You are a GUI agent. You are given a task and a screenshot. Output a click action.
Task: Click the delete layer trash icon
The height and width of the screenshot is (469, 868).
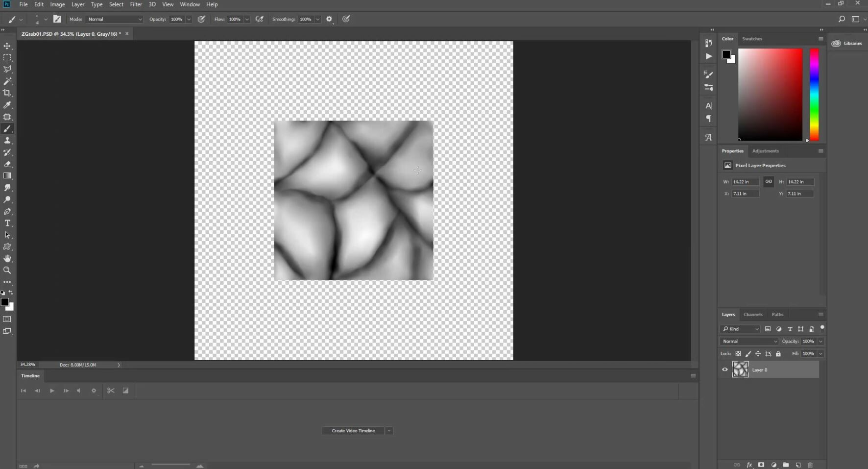[810, 465]
